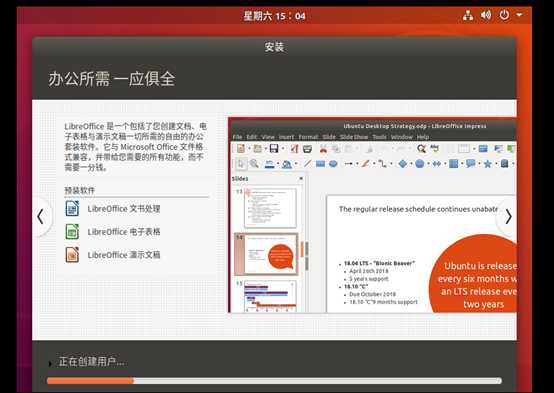Screen dimensions: 554x393
Task: Click the LibreOffice 演示文稿 Impress icon
Action: click(72, 254)
